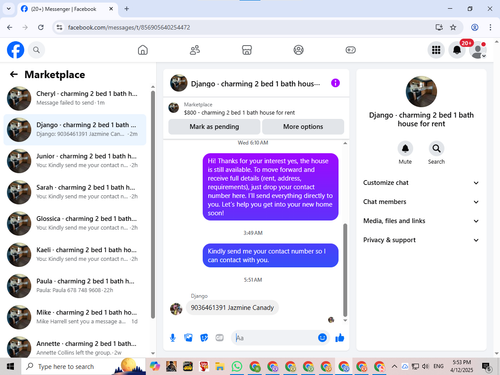Choose a GIF using the GIF icon
This screenshot has height=375, width=500.
pos(219,338)
